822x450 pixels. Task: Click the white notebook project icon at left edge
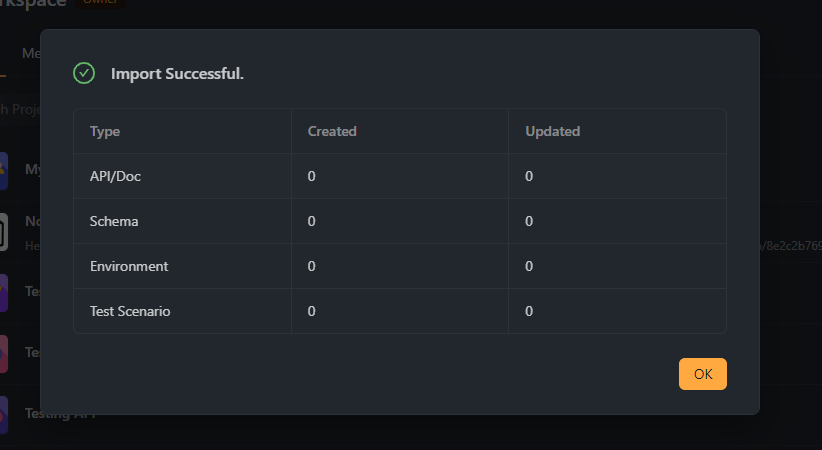pos(3,232)
